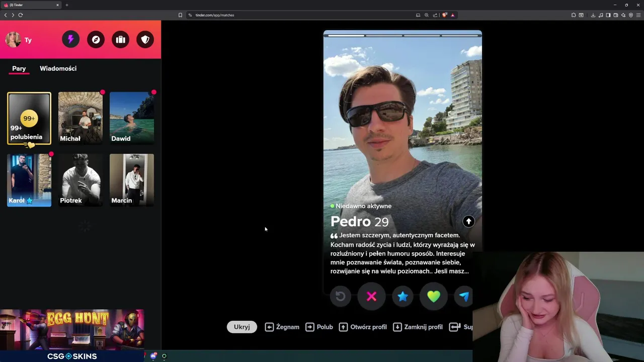644x362 pixels.
Task: Open match card for Marcin
Action: tap(132, 180)
